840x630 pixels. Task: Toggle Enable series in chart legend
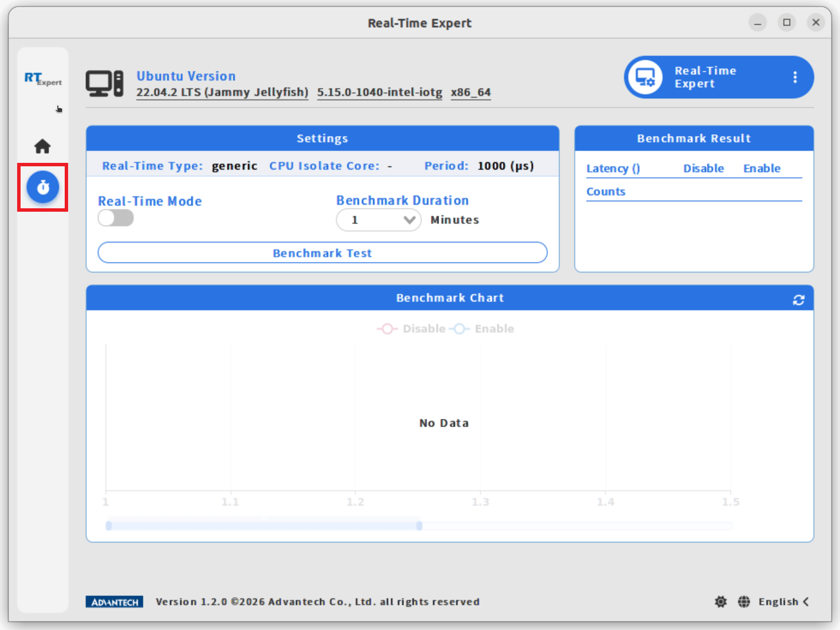tap(482, 329)
